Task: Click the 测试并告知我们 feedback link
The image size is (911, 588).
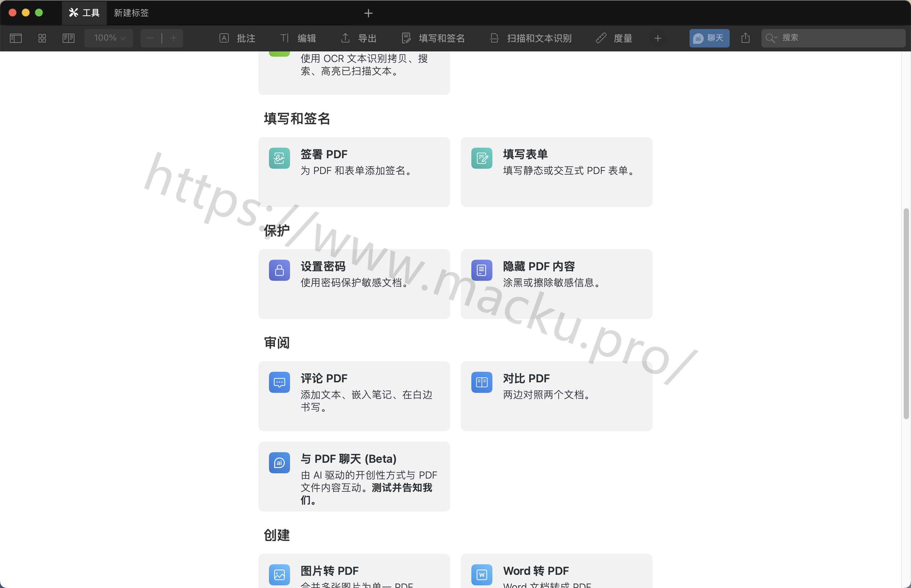Action: (366, 494)
